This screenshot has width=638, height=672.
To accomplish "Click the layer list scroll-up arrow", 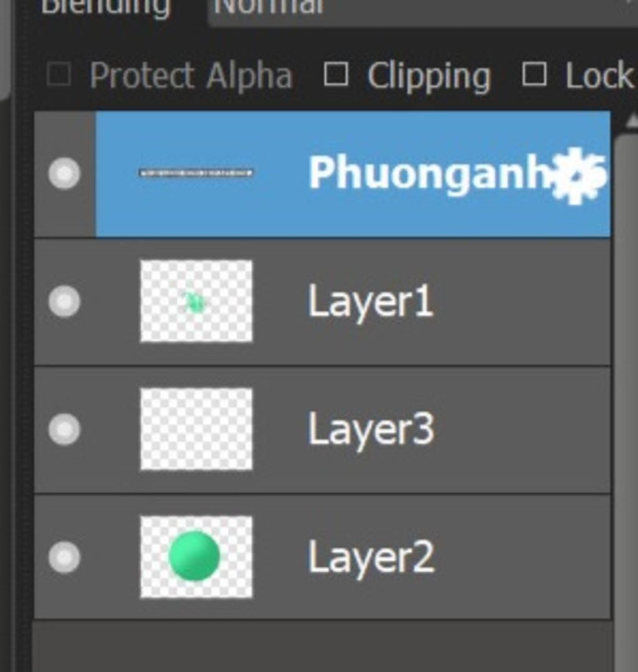I will 631,120.
